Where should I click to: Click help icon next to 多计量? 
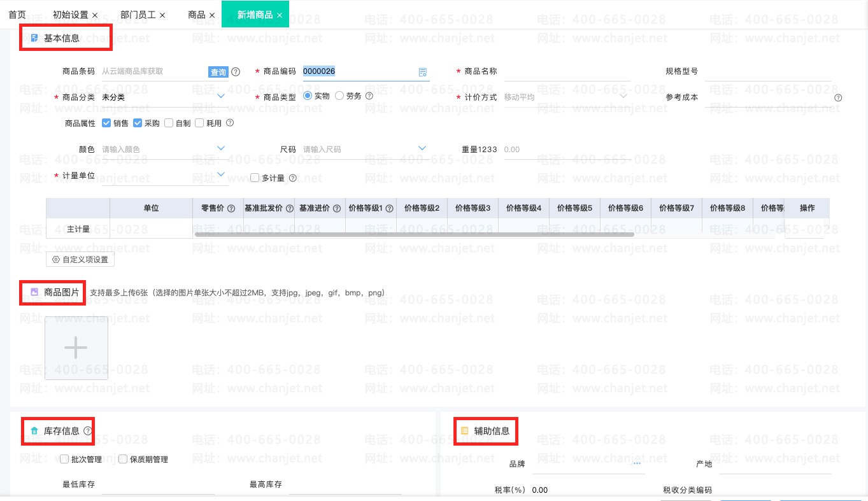[x=292, y=178]
